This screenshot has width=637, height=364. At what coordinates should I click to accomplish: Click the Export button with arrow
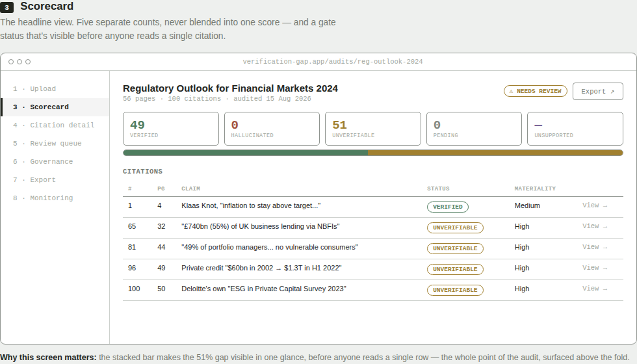[597, 92]
